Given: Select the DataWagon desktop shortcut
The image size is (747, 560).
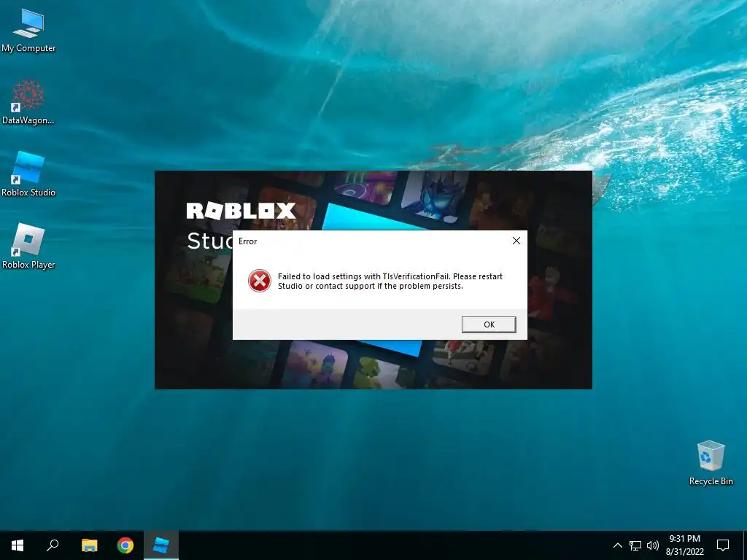Looking at the screenshot, I should click(x=28, y=102).
